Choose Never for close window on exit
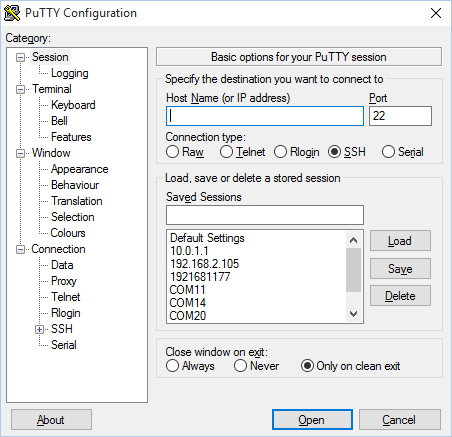The width and height of the screenshot is (452, 437). point(240,366)
